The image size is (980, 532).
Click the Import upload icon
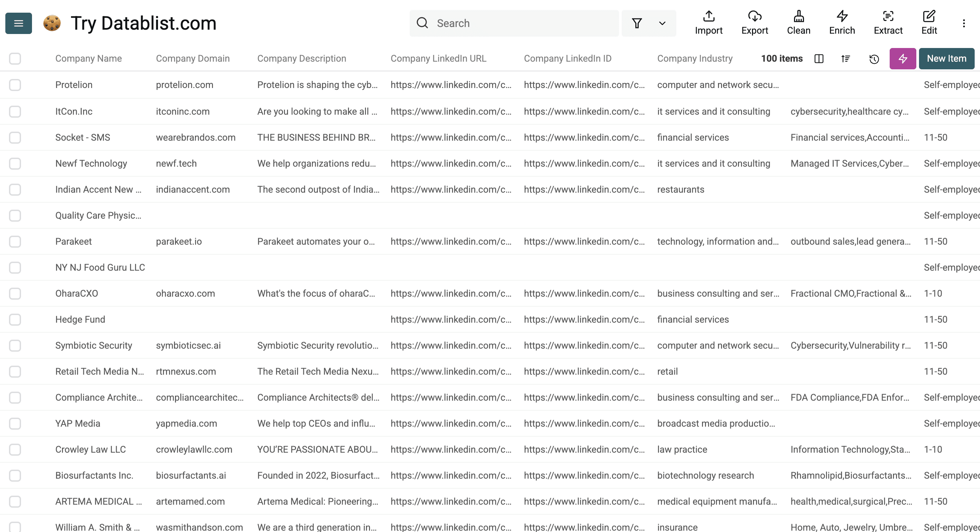(708, 16)
